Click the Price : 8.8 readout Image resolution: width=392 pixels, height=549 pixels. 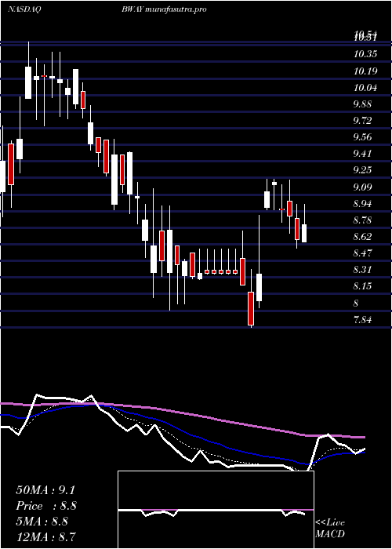click(x=46, y=506)
